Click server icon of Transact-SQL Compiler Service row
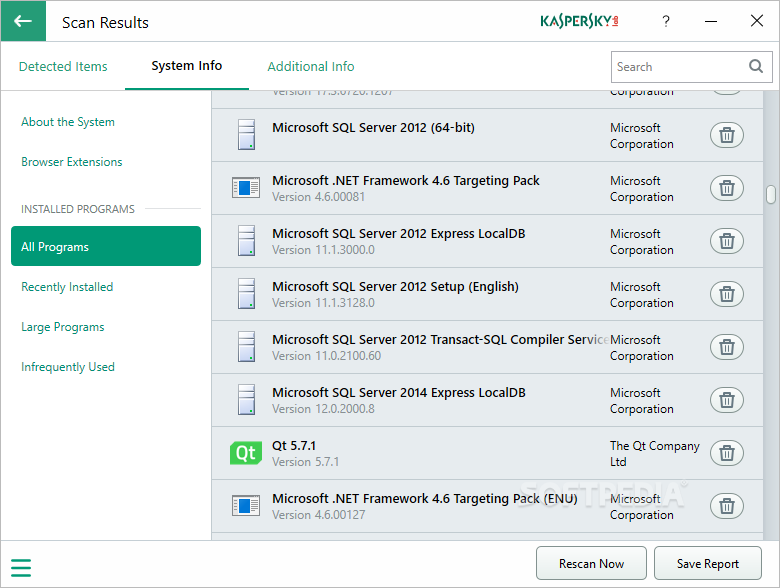Screen dimensions: 780x588 [246, 346]
